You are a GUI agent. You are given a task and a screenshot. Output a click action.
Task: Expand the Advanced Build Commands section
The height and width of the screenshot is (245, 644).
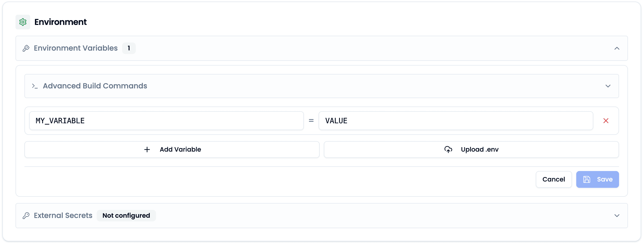click(608, 86)
